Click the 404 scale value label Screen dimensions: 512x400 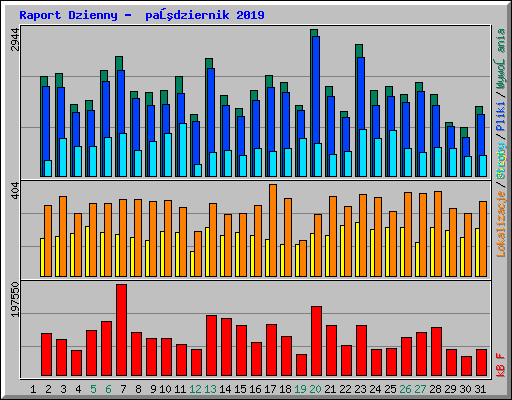click(15, 191)
